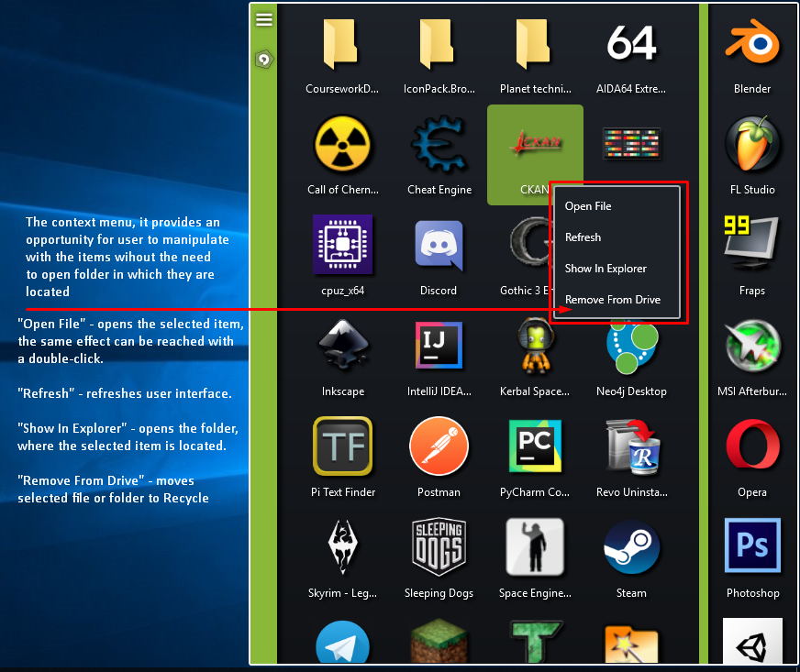Viewport: 800px width, 672px height.
Task: Launch PyCharm Community icon
Action: 535,446
